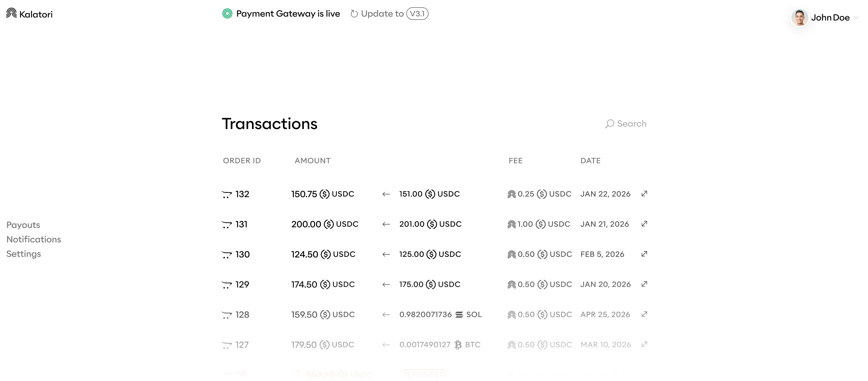Click the left arrow on order 130 row
Screen dimensions: 868x381
(386, 254)
